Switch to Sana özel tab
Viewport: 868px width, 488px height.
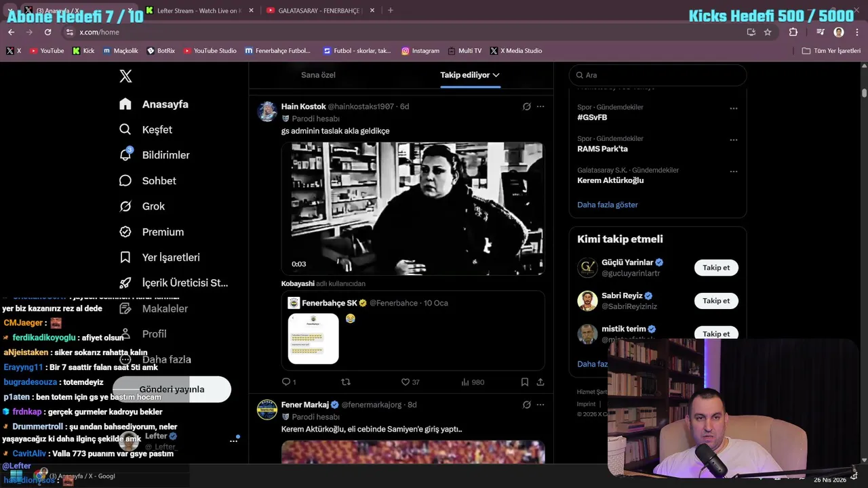[318, 75]
